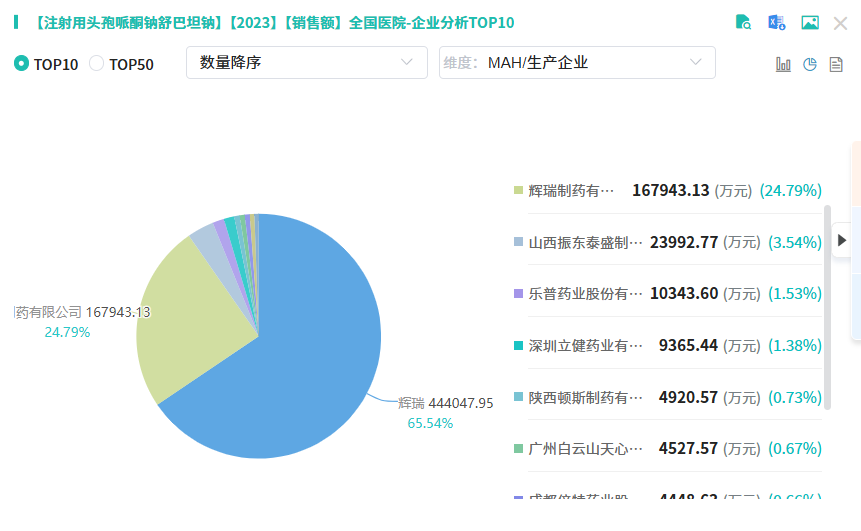The width and height of the screenshot is (861, 531).
Task: Expand side panel with right arrow
Action: coord(842,240)
